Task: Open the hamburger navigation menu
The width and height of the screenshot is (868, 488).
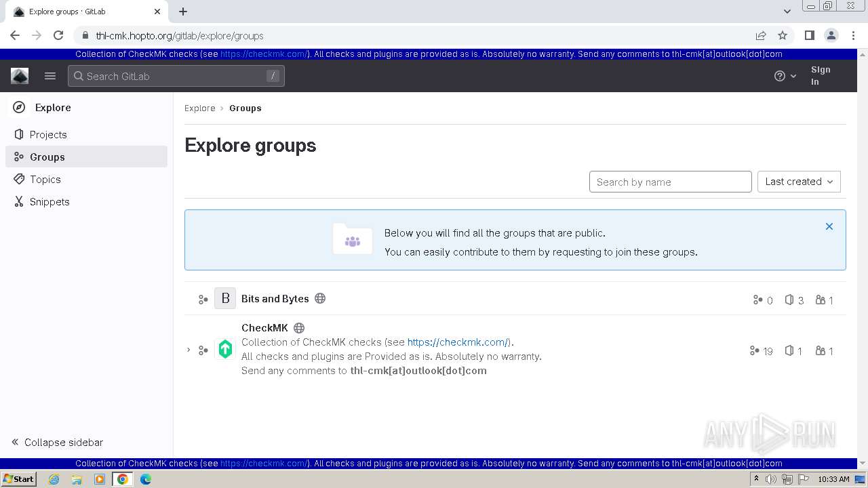Action: pyautogui.click(x=50, y=76)
